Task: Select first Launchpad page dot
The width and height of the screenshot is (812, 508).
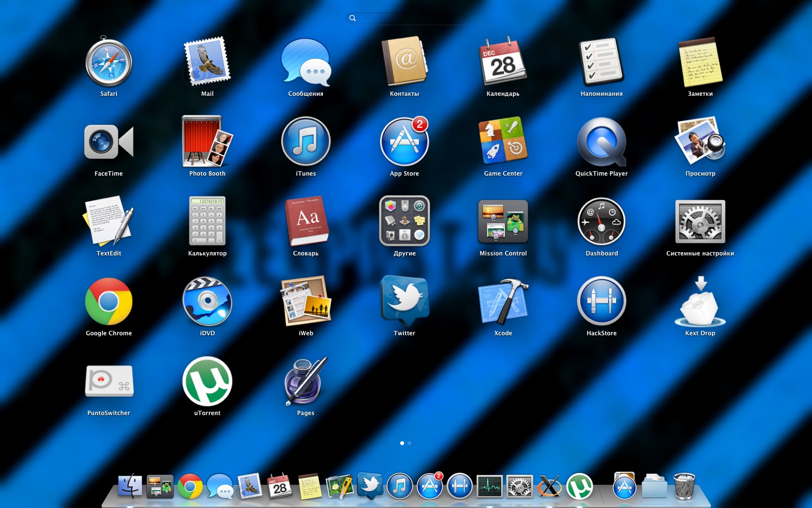Action: pyautogui.click(x=402, y=443)
